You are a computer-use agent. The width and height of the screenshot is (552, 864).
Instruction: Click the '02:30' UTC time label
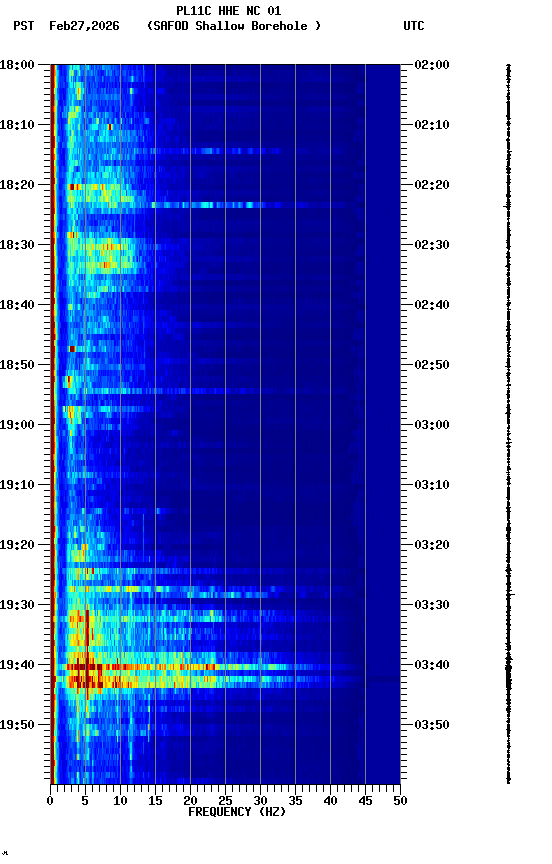click(x=432, y=245)
